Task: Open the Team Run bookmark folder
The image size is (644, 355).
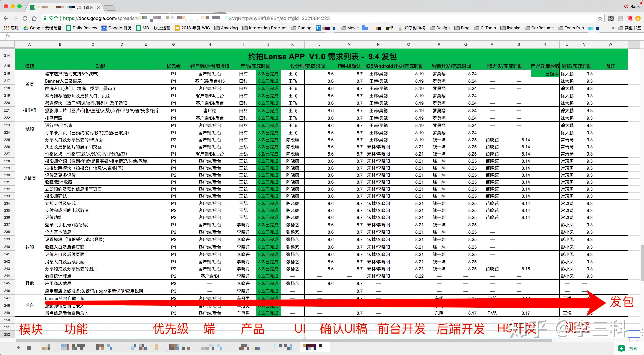Action: [x=571, y=28]
